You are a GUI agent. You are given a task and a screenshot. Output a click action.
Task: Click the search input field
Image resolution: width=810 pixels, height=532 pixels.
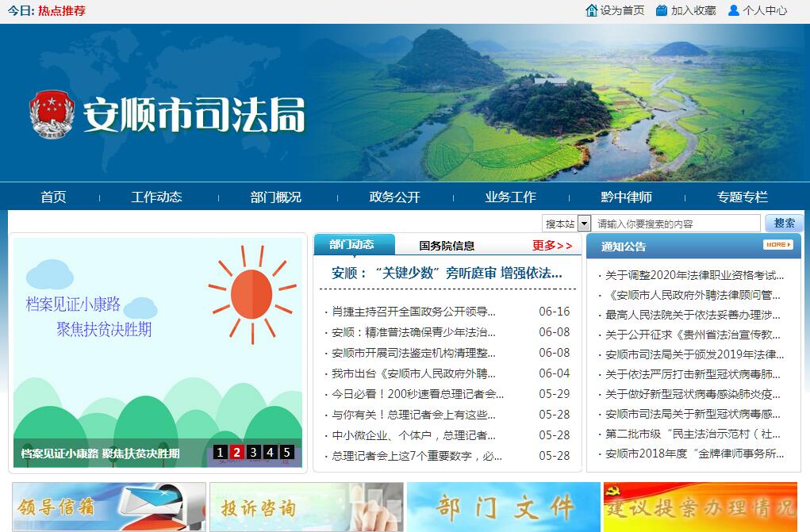pos(676,224)
